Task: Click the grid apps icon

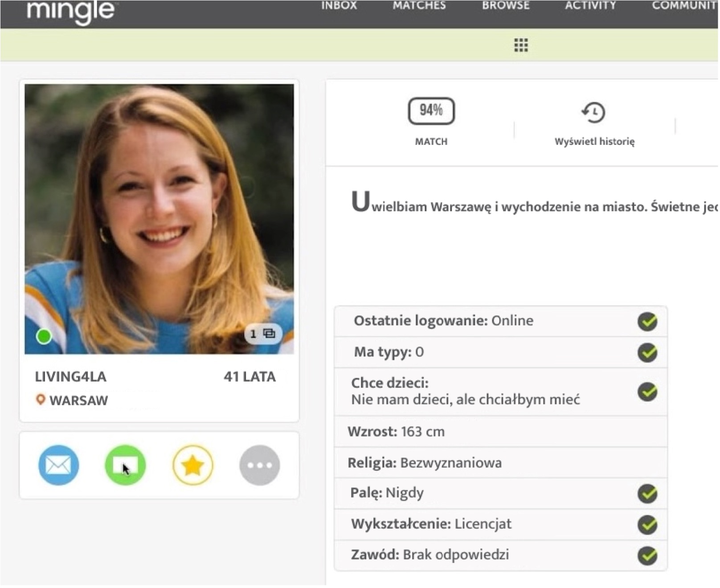Action: click(520, 45)
